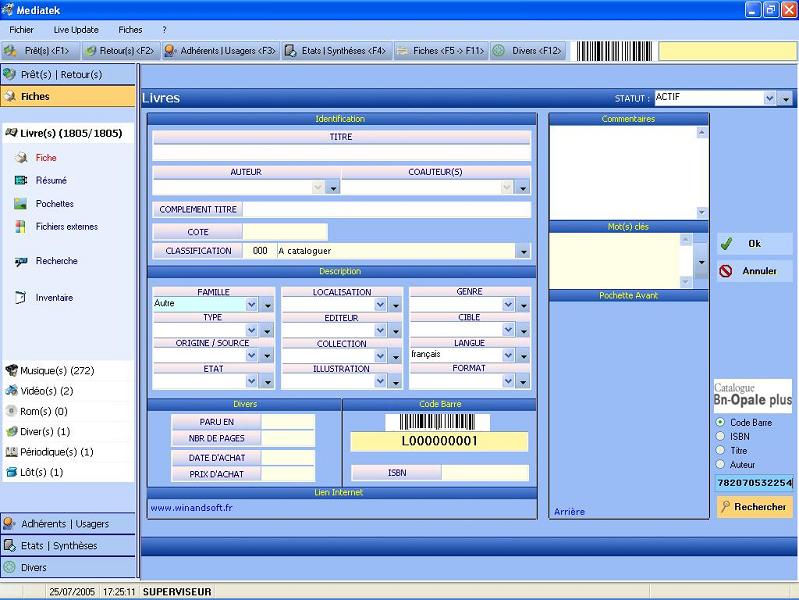This screenshot has height=600, width=799.
Task: Click the Rechercher key icon
Action: click(726, 506)
